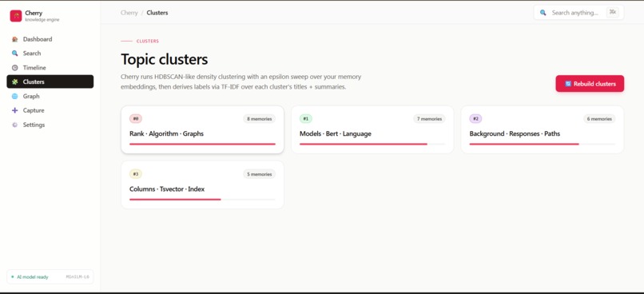
Task: Click the AI model ready status text
Action: click(x=33, y=277)
